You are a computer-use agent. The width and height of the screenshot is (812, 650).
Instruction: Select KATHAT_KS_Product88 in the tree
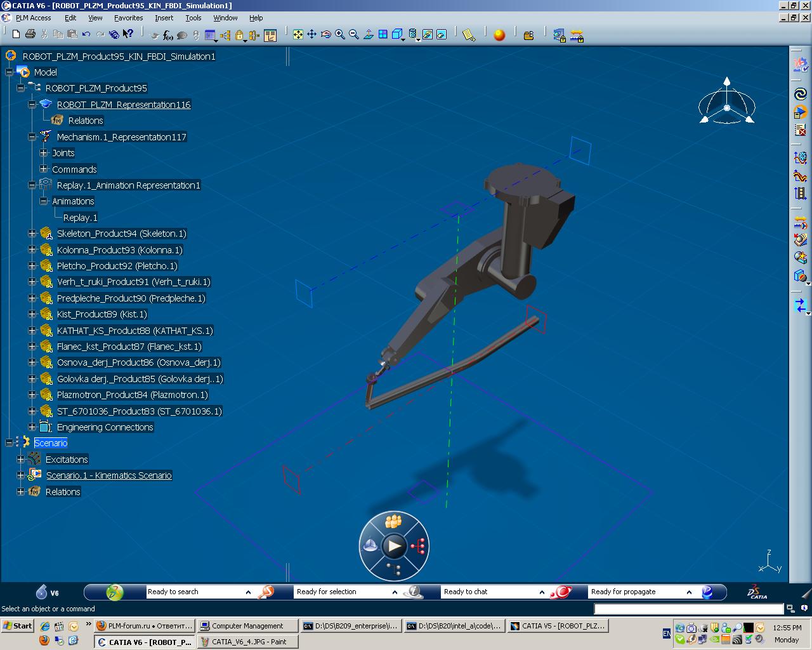tap(135, 331)
